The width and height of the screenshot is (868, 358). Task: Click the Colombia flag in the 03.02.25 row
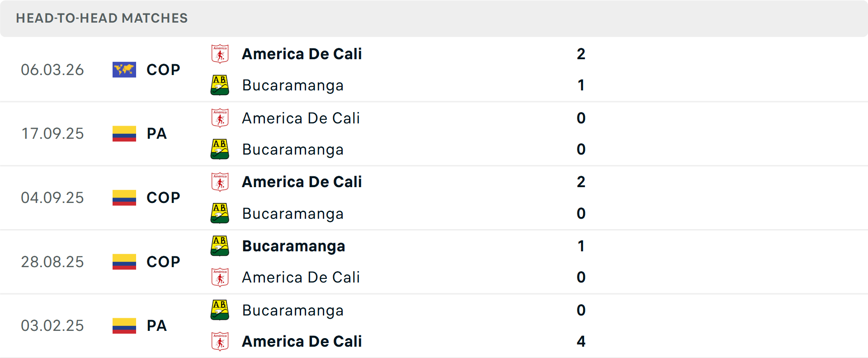pyautogui.click(x=124, y=326)
